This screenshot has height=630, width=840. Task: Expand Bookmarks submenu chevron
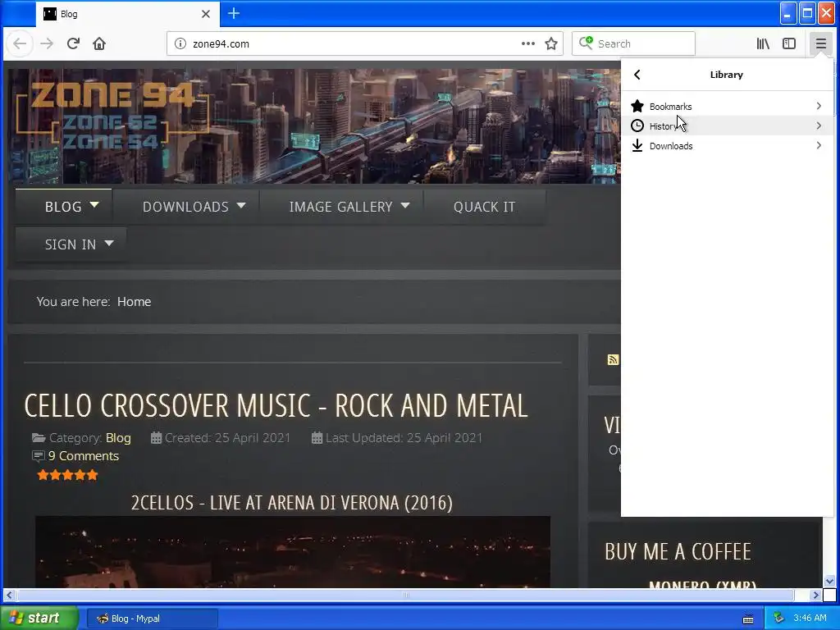coord(819,106)
